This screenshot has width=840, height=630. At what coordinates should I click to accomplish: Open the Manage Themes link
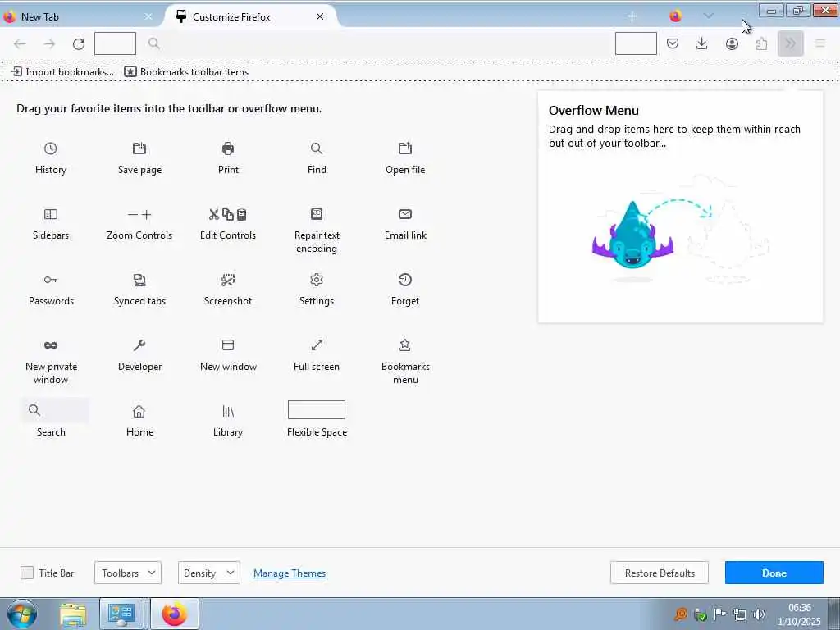point(290,573)
